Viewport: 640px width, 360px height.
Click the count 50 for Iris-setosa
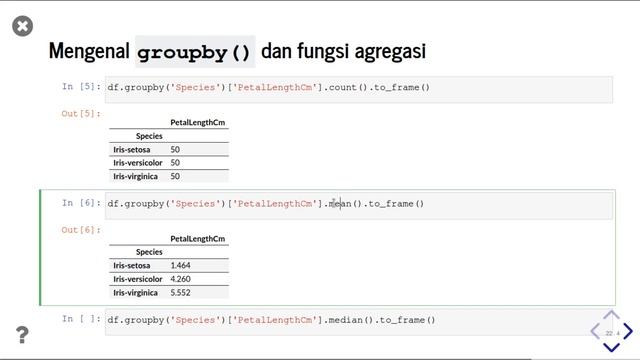pyautogui.click(x=175, y=149)
